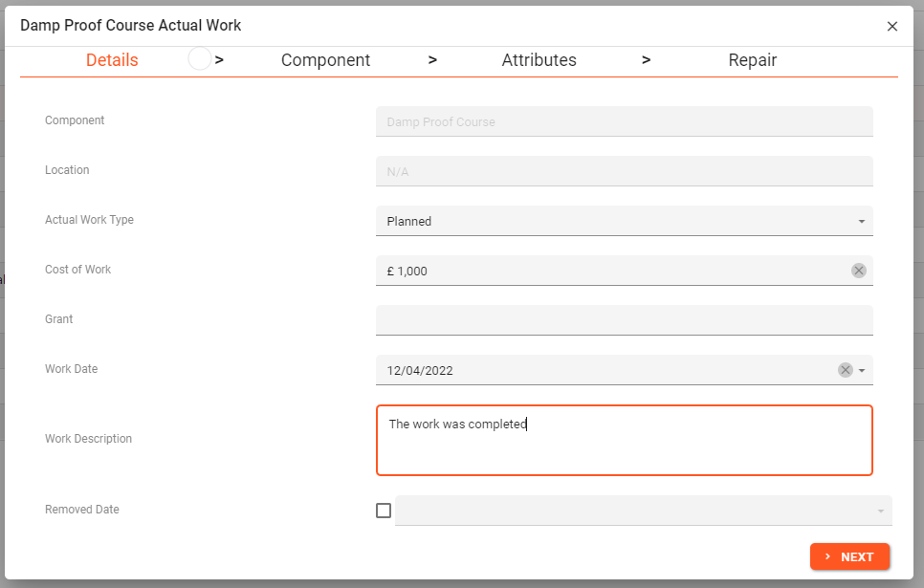Click into the Grant input field

click(624, 320)
